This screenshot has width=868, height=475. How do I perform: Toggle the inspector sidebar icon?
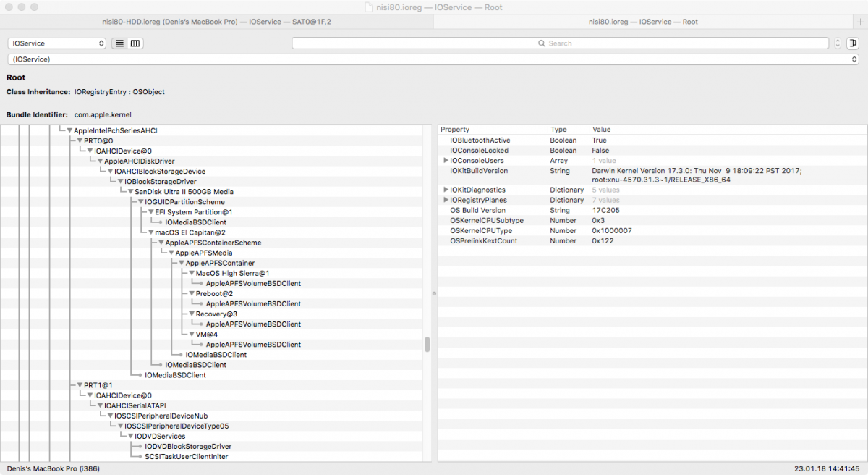point(853,43)
